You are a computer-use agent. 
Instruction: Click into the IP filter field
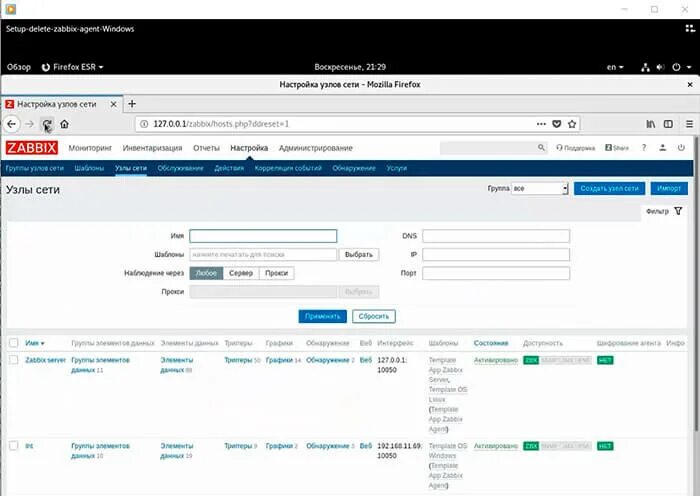click(496, 254)
